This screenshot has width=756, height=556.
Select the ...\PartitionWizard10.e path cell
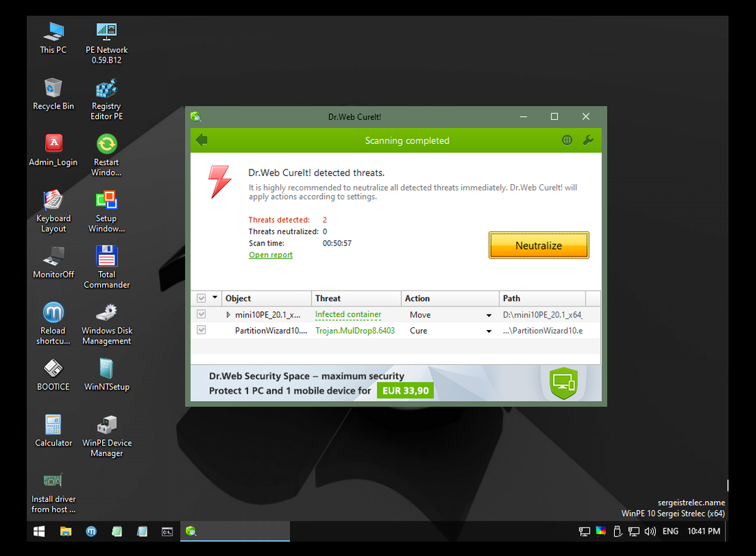[x=542, y=331]
